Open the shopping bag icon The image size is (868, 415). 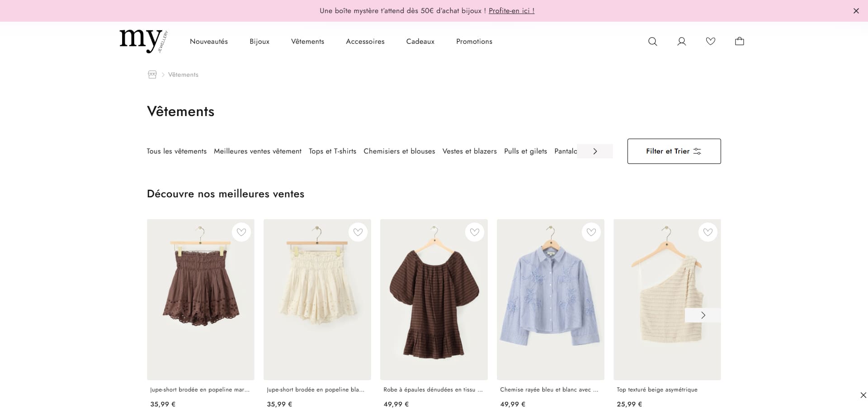click(739, 42)
